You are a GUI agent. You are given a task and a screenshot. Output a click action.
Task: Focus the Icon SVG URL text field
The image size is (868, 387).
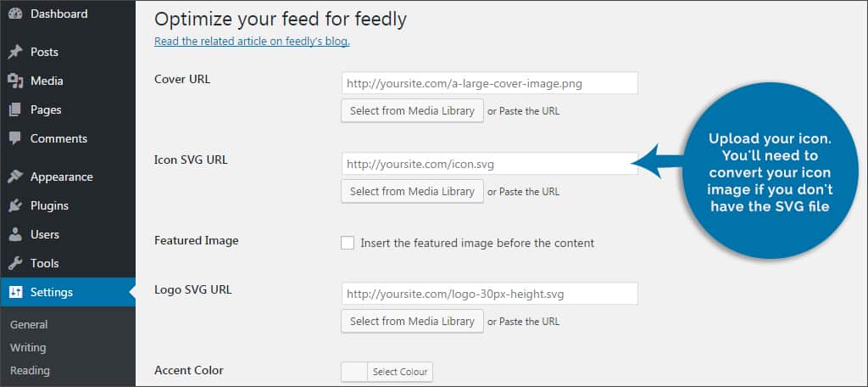(x=490, y=164)
